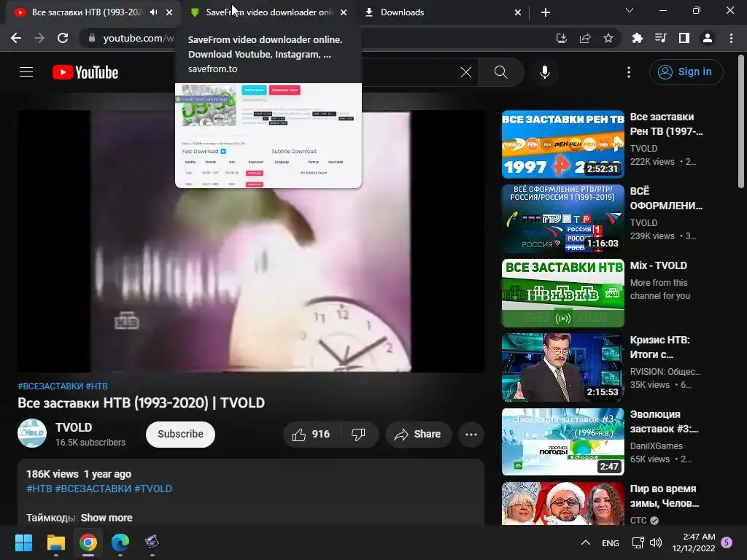747x560 pixels.
Task: Open the TVOLD channel name link
Action: click(x=74, y=427)
